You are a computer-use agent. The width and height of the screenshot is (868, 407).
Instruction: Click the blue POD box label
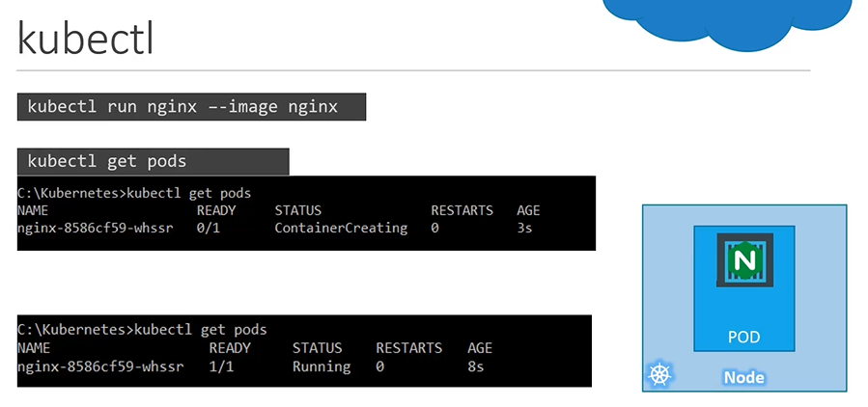tap(743, 338)
